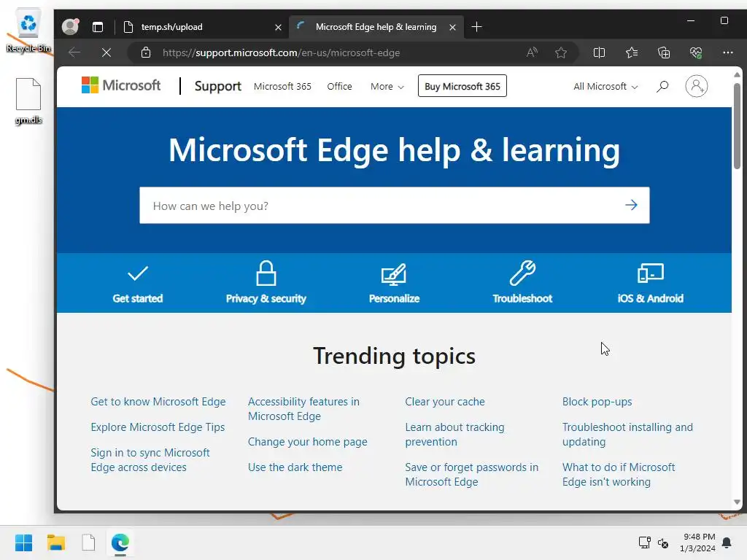747x560 pixels.
Task: Click the Support header link
Action: [x=217, y=86]
